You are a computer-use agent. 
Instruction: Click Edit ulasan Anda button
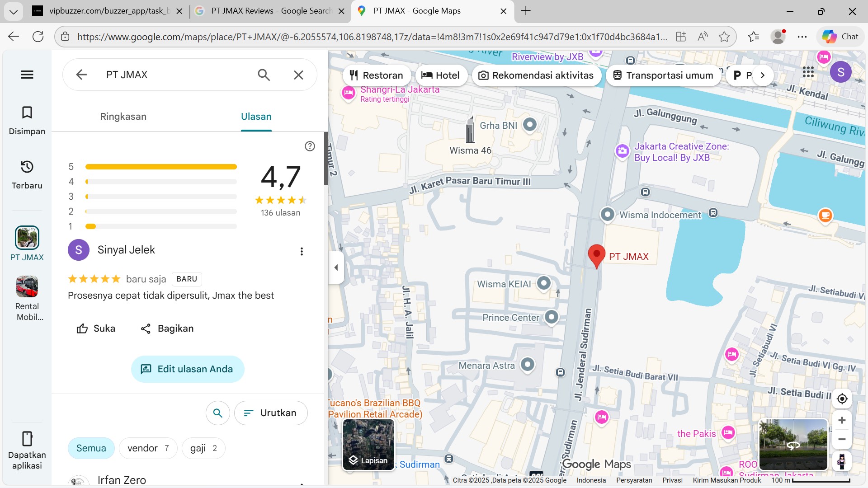(x=188, y=369)
